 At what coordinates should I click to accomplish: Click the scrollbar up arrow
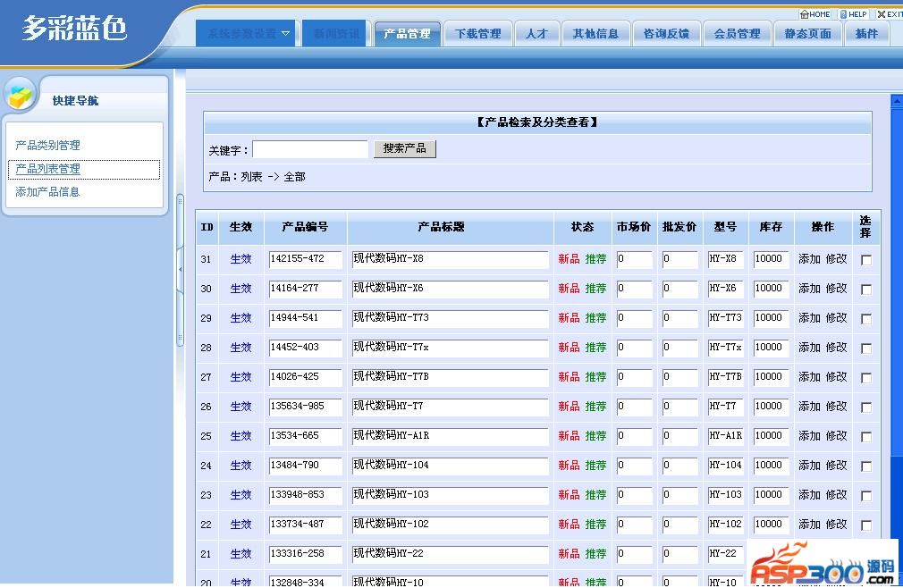897,102
